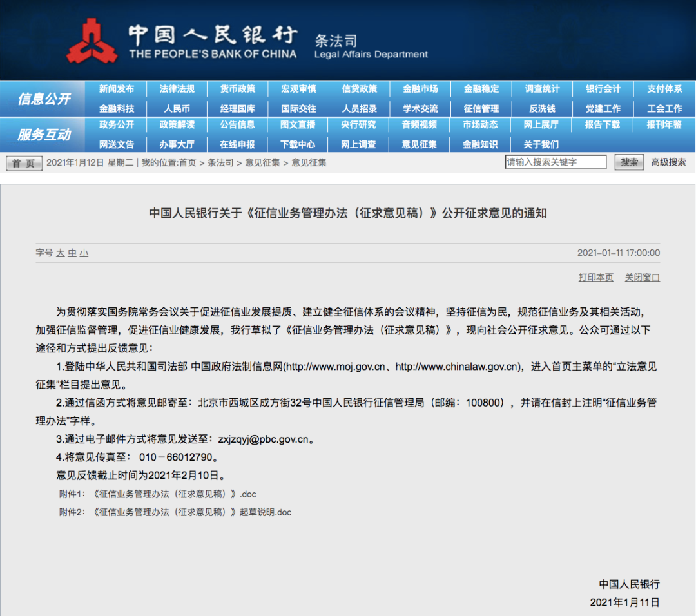Click the search keyword input field

click(x=556, y=162)
